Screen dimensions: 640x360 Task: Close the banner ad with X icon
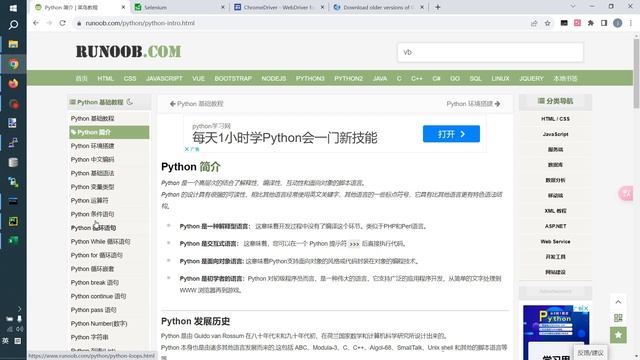pos(187,149)
